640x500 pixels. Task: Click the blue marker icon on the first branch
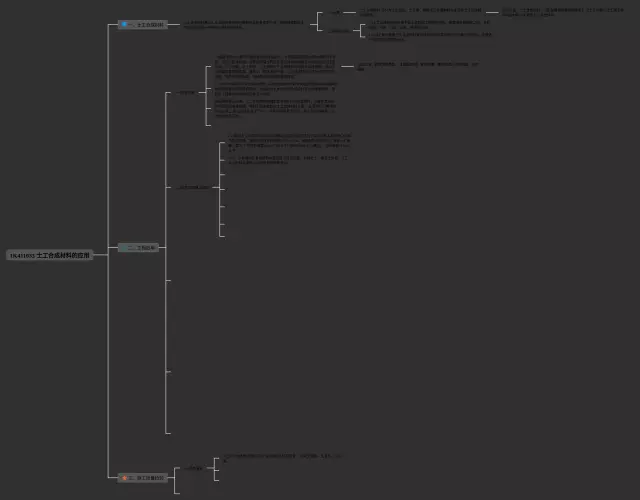click(x=124, y=24)
